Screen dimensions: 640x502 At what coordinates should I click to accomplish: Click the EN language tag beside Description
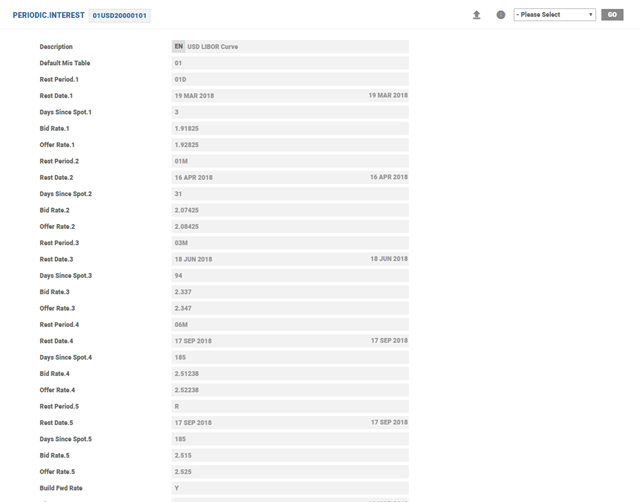pos(178,46)
